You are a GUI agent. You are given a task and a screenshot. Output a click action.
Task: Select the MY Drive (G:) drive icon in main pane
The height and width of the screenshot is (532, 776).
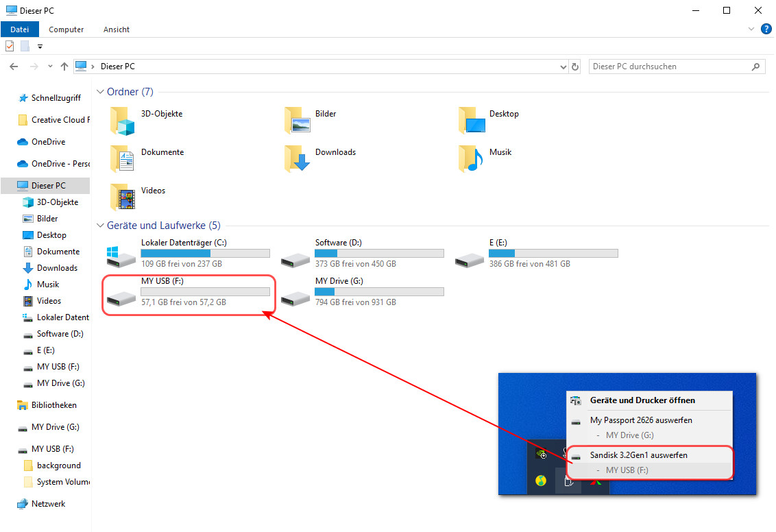tap(295, 298)
